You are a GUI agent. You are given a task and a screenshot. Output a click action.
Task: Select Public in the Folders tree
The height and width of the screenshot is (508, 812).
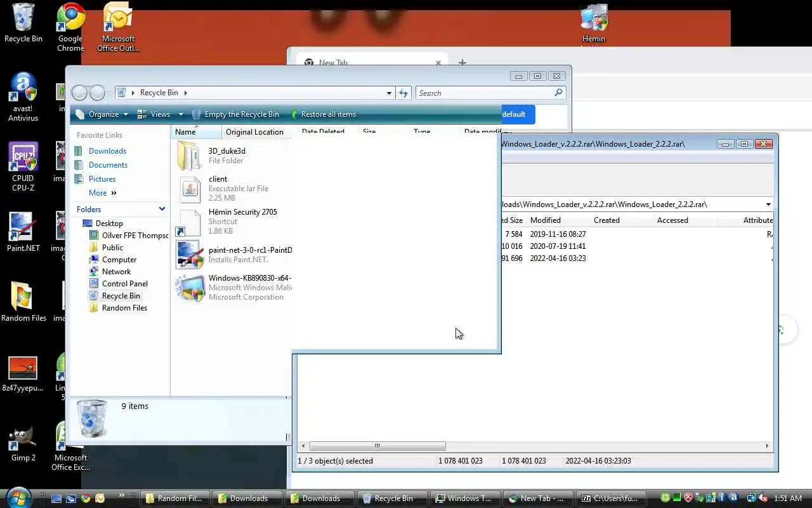point(112,248)
